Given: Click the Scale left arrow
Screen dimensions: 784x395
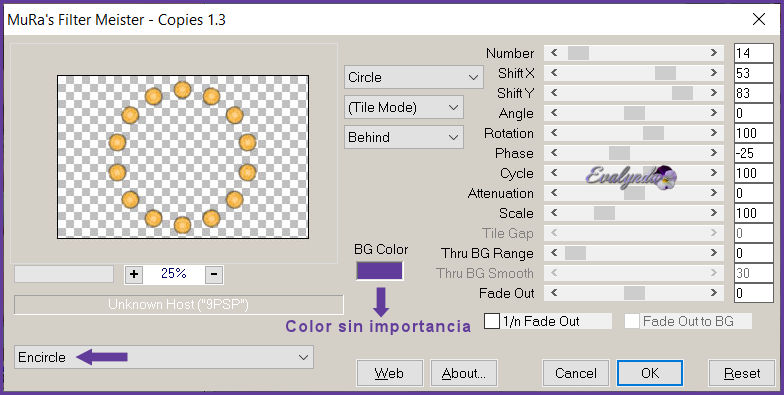Looking at the screenshot, I should [554, 213].
